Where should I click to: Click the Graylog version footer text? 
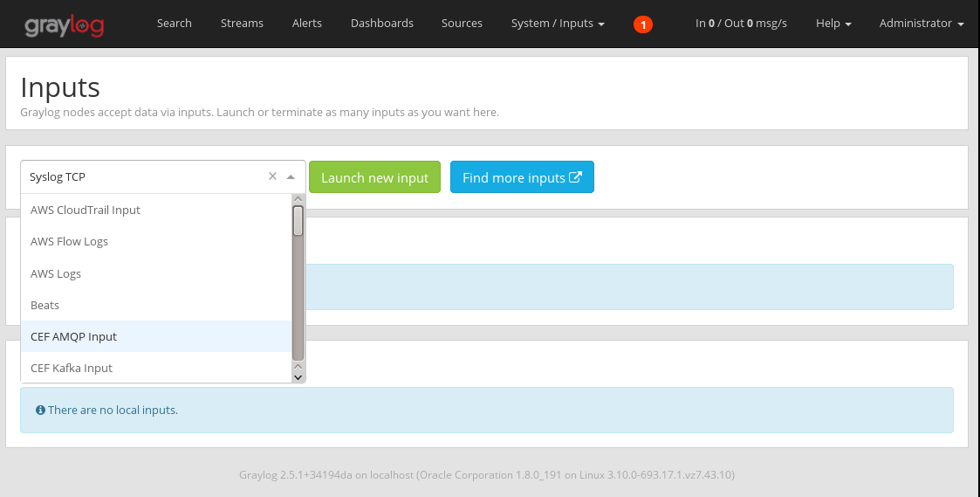(x=487, y=474)
